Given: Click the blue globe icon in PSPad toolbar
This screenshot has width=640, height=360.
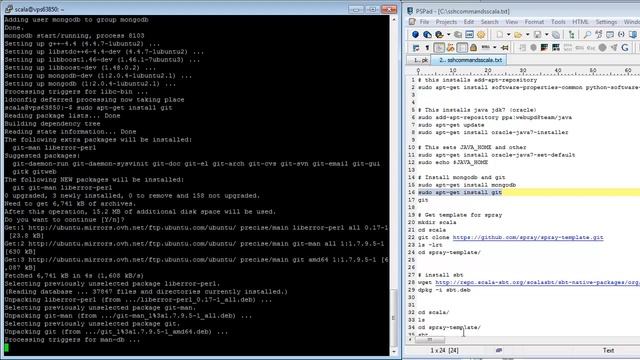Looking at the screenshot, I should tap(416, 35).
